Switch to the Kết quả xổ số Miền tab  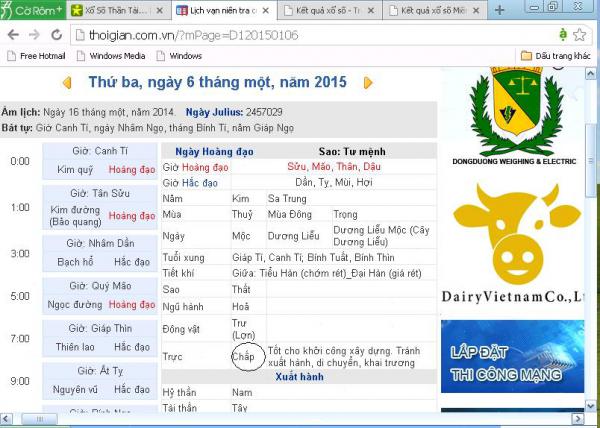434,11
